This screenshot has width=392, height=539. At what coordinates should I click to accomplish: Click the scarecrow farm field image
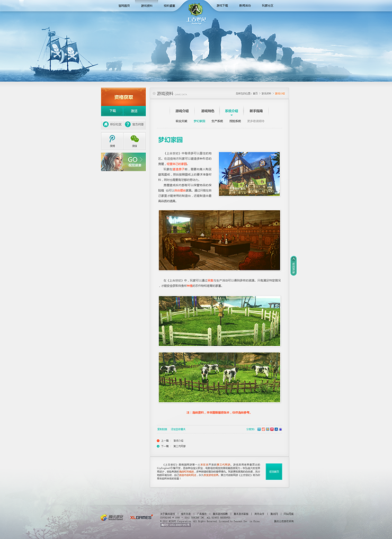[219, 321]
